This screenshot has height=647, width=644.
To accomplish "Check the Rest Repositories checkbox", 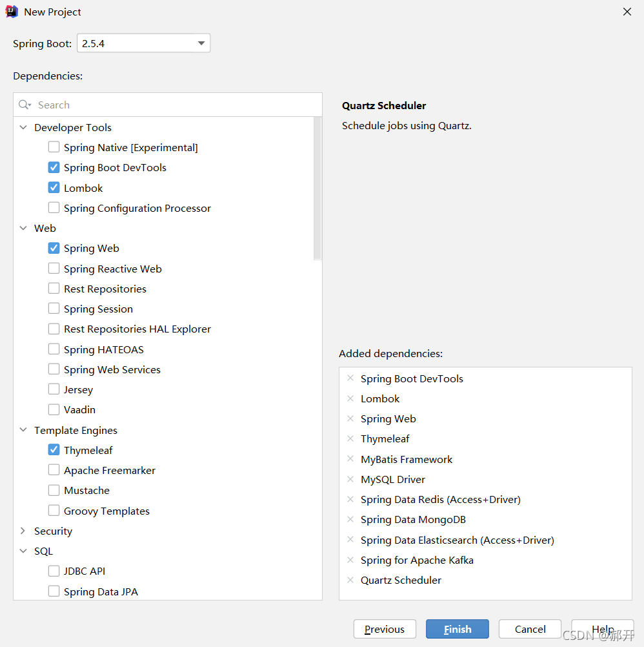I will pos(54,288).
